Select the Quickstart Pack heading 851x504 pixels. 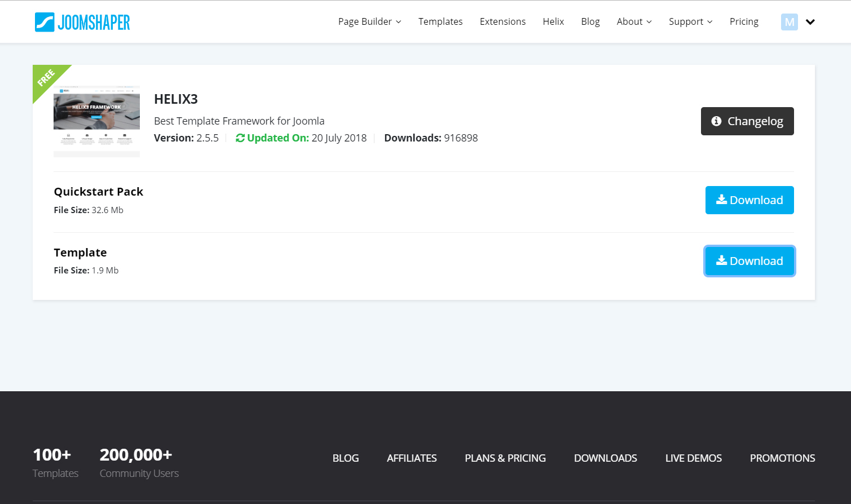click(99, 192)
